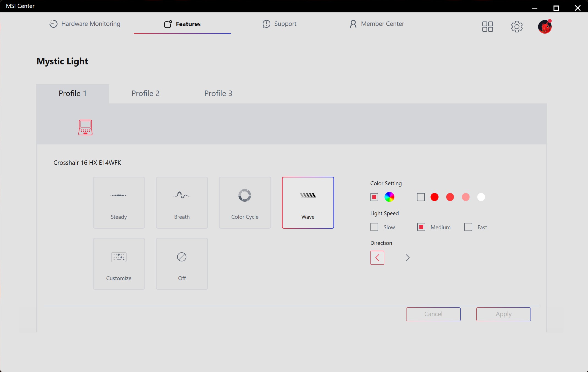Screen dimensions: 588x372
Task: Select the laptop keyboard device icon
Action: [85, 127]
